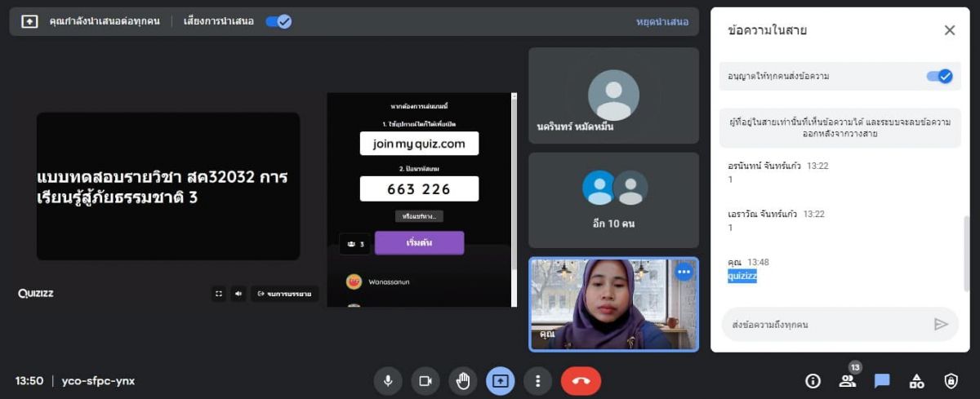Open the activities panel icon
The image size is (980, 399).
click(x=916, y=381)
